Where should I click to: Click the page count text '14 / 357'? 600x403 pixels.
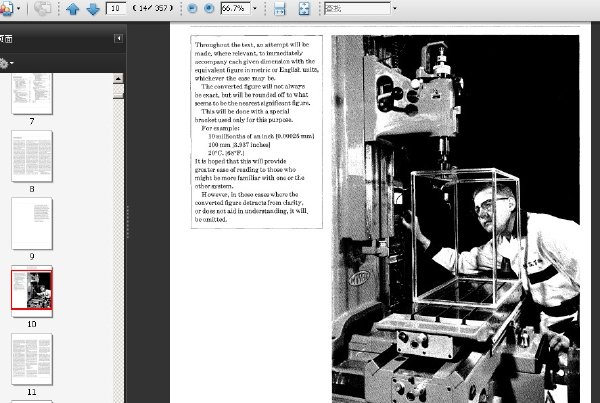(x=153, y=8)
